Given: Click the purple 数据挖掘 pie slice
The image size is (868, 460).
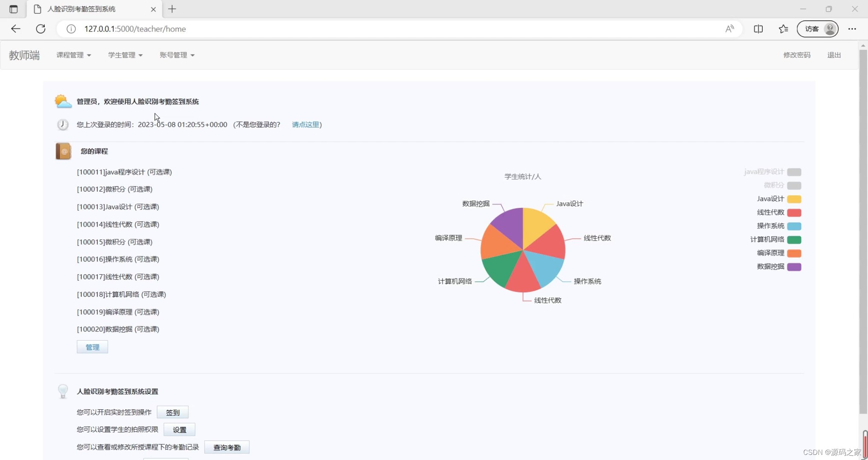Looking at the screenshot, I should (510, 226).
